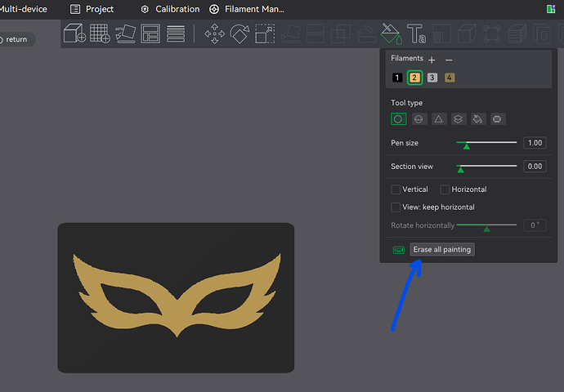Click the dimmed wavy layered cube icon
Viewport: 564px width, 392px height.
[517, 33]
